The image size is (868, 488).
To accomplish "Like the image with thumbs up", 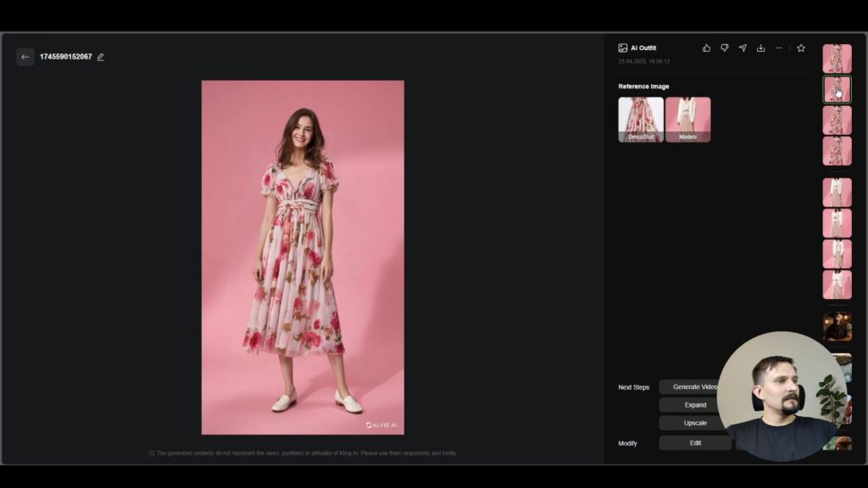I will pos(707,48).
